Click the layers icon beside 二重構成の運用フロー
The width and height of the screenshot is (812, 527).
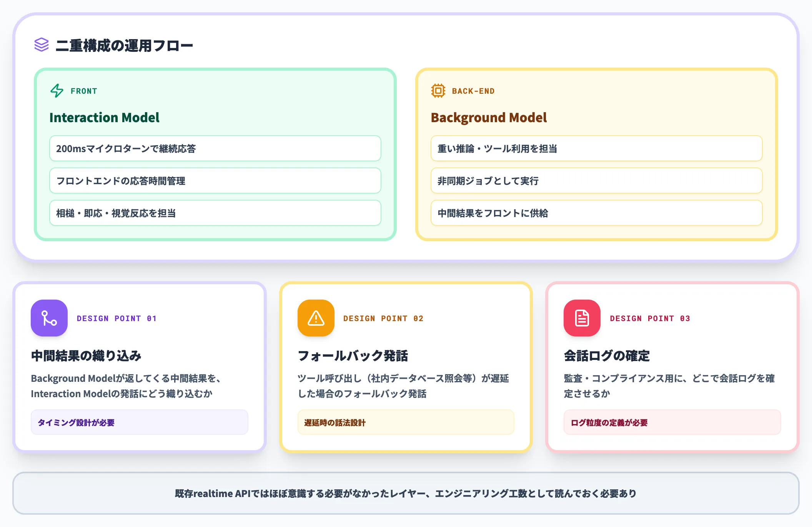42,45
